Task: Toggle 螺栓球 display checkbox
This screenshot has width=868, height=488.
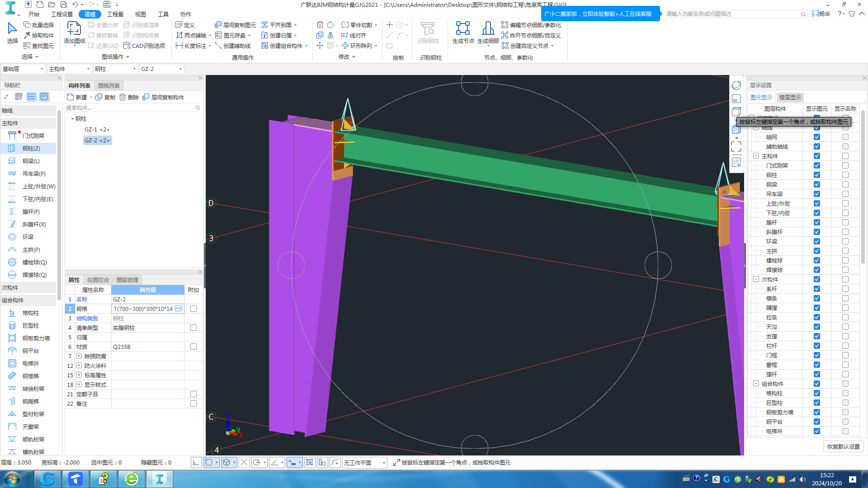Action: [816, 260]
